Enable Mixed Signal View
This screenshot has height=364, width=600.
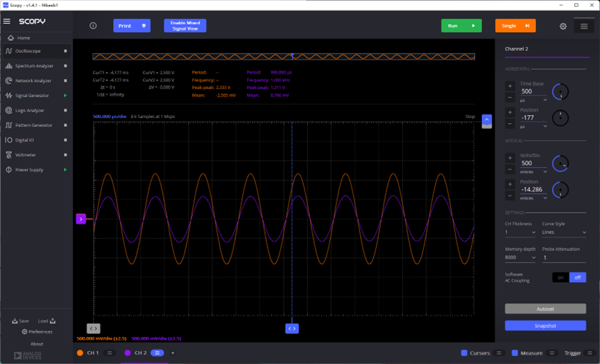[x=185, y=26]
